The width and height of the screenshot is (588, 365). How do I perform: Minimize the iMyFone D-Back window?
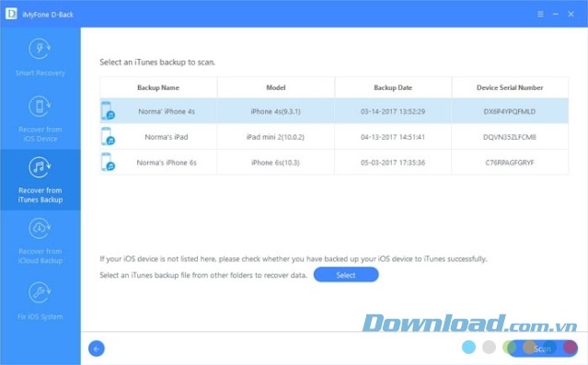pyautogui.click(x=556, y=14)
